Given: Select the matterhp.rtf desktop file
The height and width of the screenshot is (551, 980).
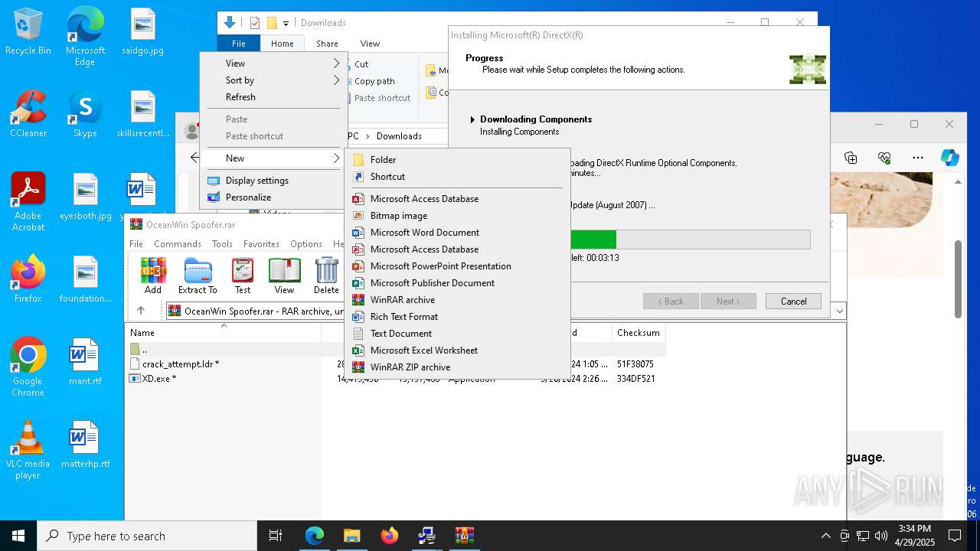Looking at the screenshot, I should pyautogui.click(x=85, y=445).
